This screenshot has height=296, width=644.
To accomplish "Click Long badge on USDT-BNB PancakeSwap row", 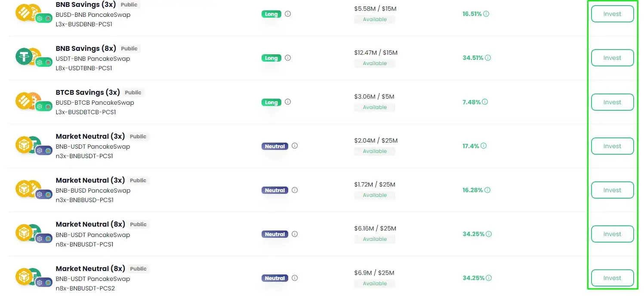I will coord(271,58).
